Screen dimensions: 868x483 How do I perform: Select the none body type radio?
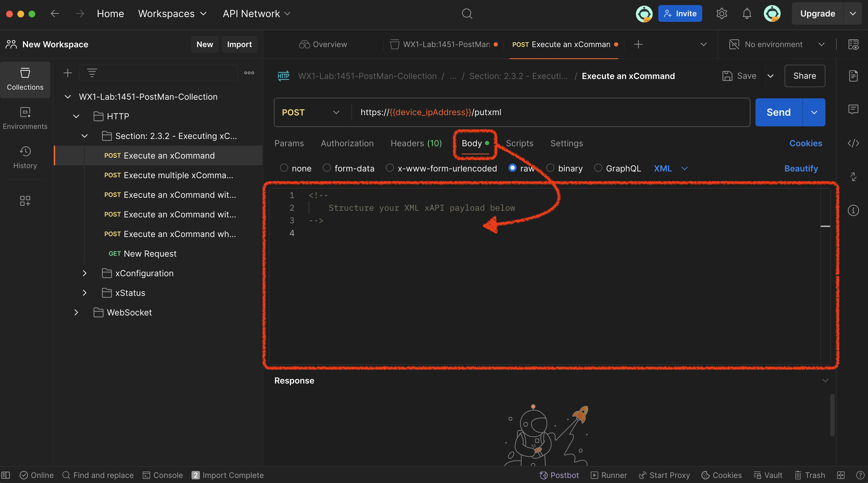(284, 168)
